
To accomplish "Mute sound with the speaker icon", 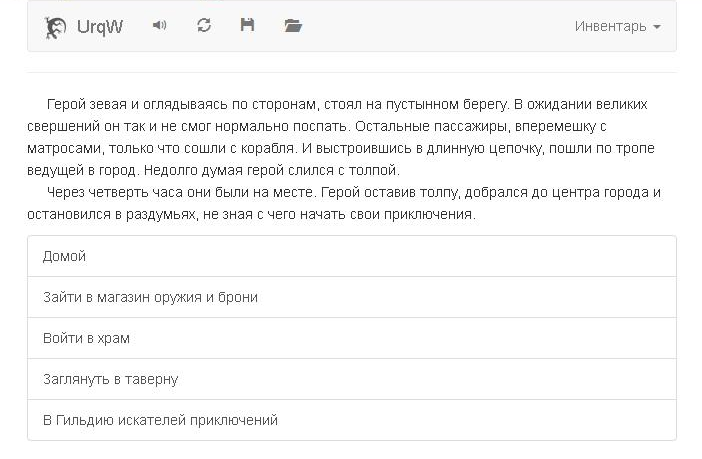I will (159, 26).
